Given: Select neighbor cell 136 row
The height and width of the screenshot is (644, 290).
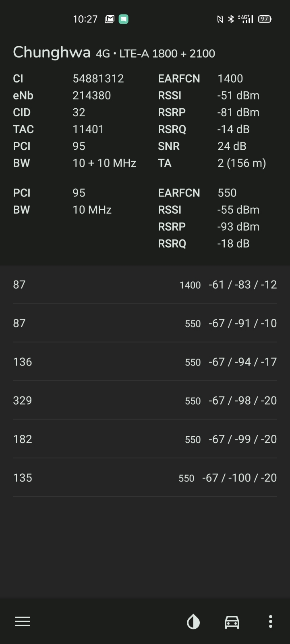Looking at the screenshot, I should 145,362.
